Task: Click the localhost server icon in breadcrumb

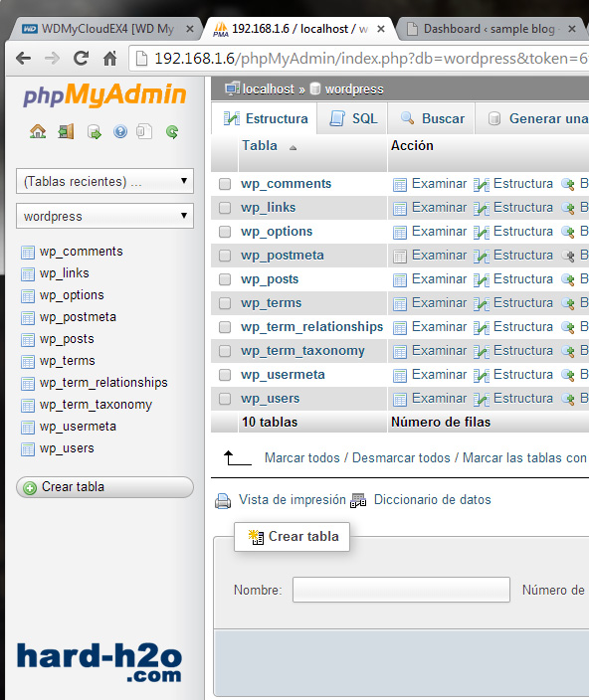Action: pyautogui.click(x=232, y=88)
